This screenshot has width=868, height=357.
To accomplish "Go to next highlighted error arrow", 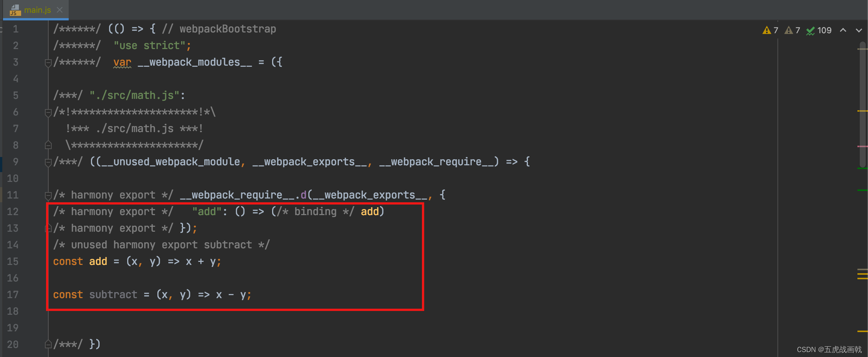I will [859, 30].
